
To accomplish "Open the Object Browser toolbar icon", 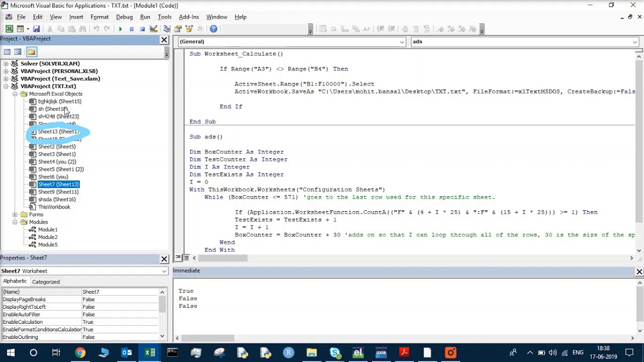I will (x=189, y=29).
